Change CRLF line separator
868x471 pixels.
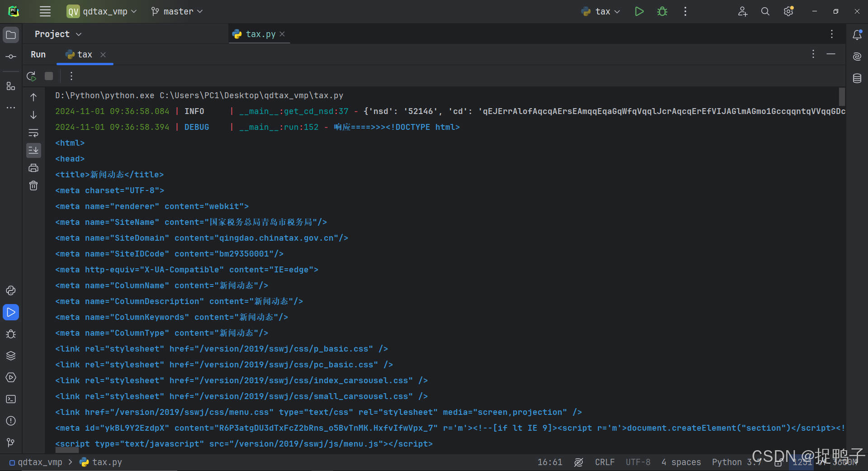coord(604,462)
